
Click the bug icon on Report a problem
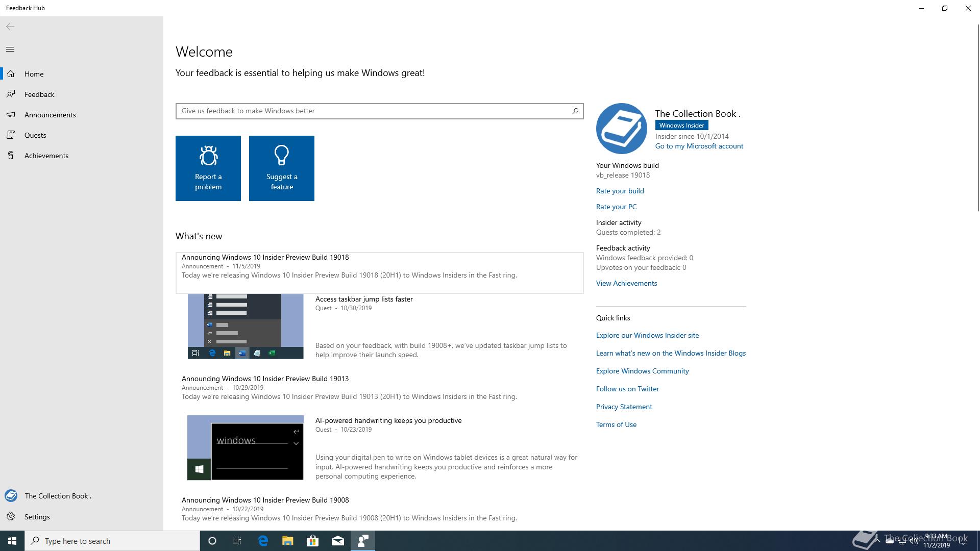coord(208,156)
